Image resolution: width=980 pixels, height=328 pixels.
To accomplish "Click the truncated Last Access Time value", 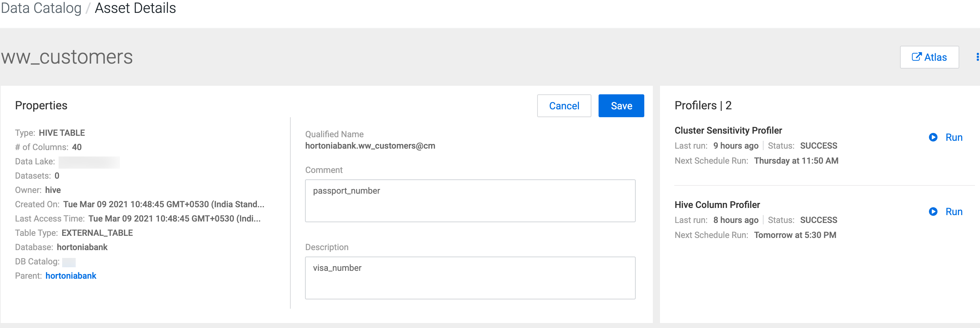I will pos(174,219).
